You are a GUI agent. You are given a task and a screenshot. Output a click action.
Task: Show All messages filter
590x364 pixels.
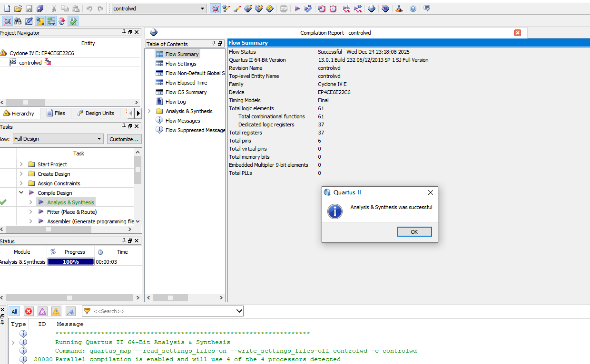[14, 311]
